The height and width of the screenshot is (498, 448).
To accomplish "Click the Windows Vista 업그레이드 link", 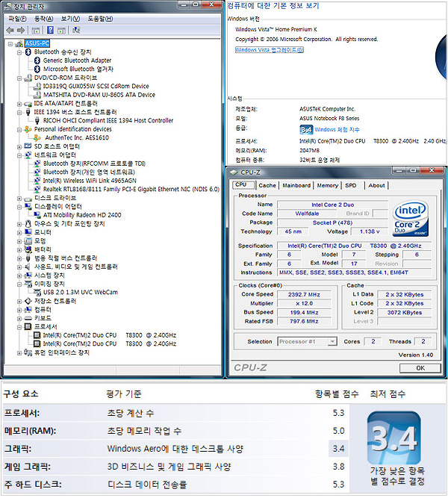I will (x=269, y=49).
